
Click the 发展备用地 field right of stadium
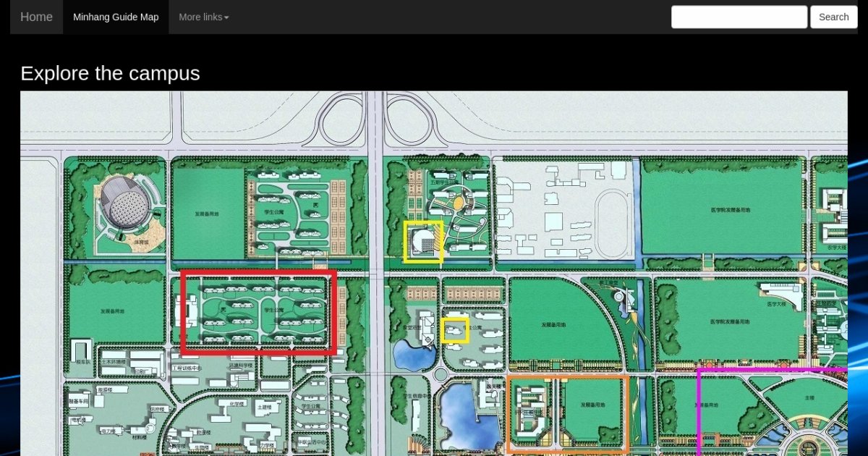pyautogui.click(x=208, y=213)
